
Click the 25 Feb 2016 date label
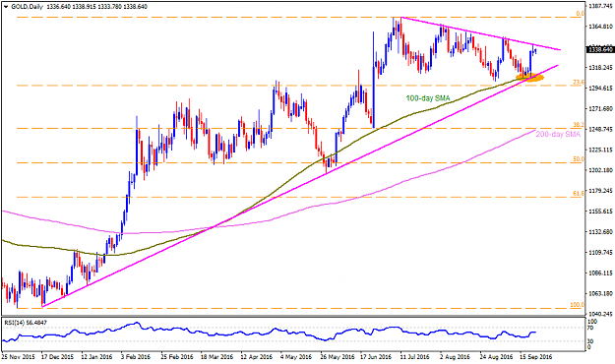[x=177, y=357]
